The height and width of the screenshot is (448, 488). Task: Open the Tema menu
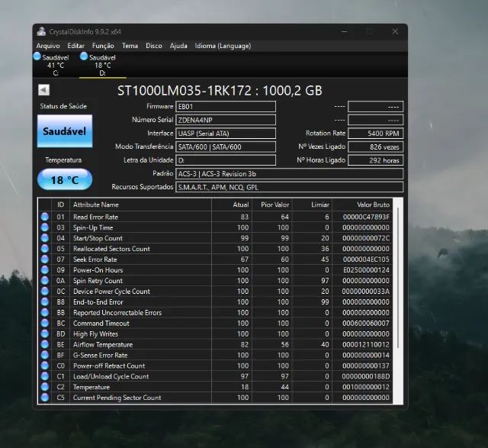point(130,46)
